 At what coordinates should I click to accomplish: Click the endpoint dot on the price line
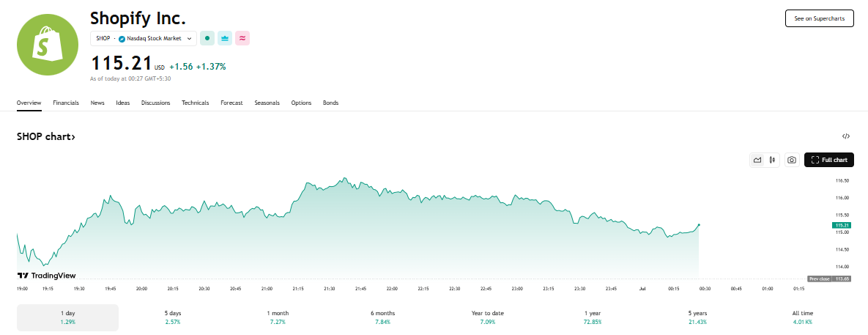click(x=699, y=225)
